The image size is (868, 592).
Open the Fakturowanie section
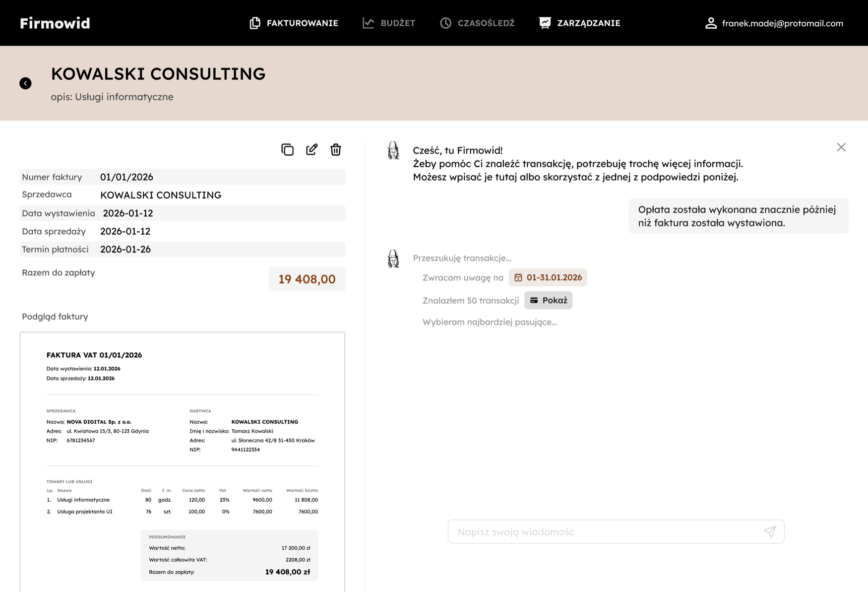294,23
